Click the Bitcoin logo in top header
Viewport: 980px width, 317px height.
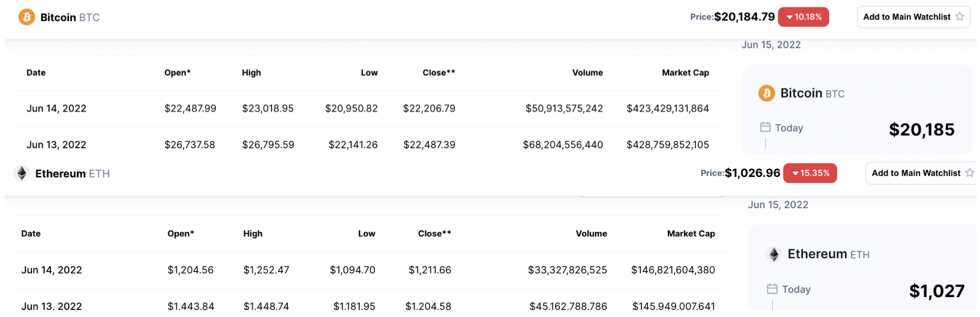click(27, 17)
